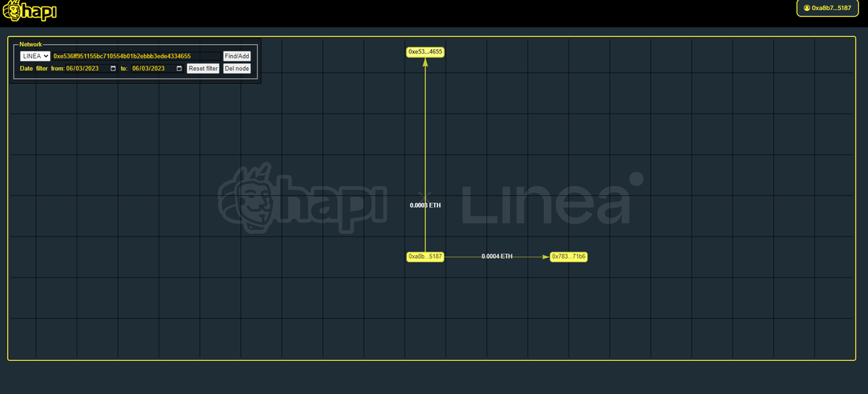868x394 pixels.
Task: Select the 0x783...71b6 graph node
Action: click(x=569, y=257)
